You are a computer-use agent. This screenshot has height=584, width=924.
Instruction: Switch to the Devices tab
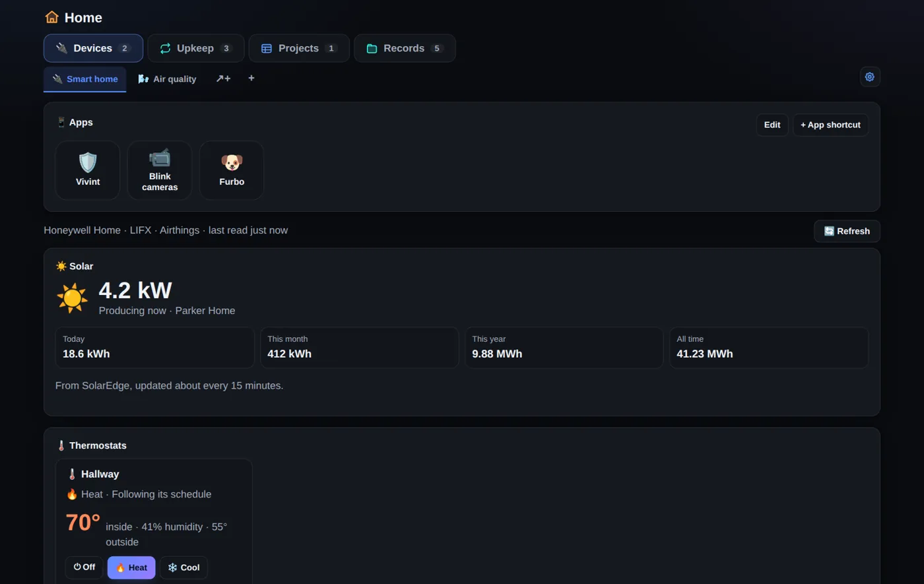click(93, 48)
